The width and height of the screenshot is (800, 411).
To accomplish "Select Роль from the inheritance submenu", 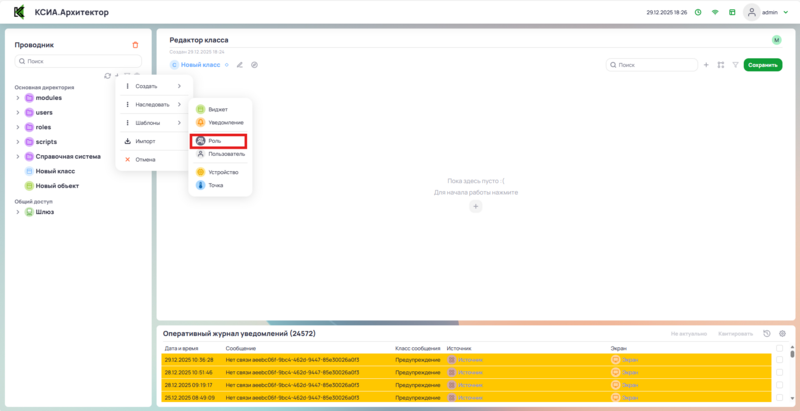I will click(x=218, y=141).
